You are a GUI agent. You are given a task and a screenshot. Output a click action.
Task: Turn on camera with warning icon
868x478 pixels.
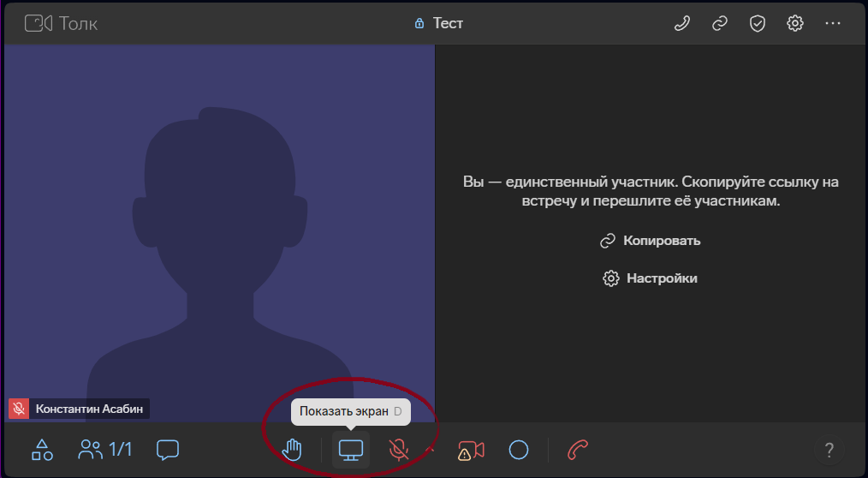[x=471, y=450]
